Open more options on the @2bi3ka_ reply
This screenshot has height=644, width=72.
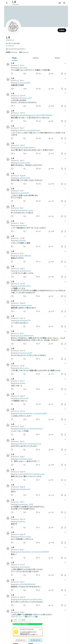click(65, 236)
